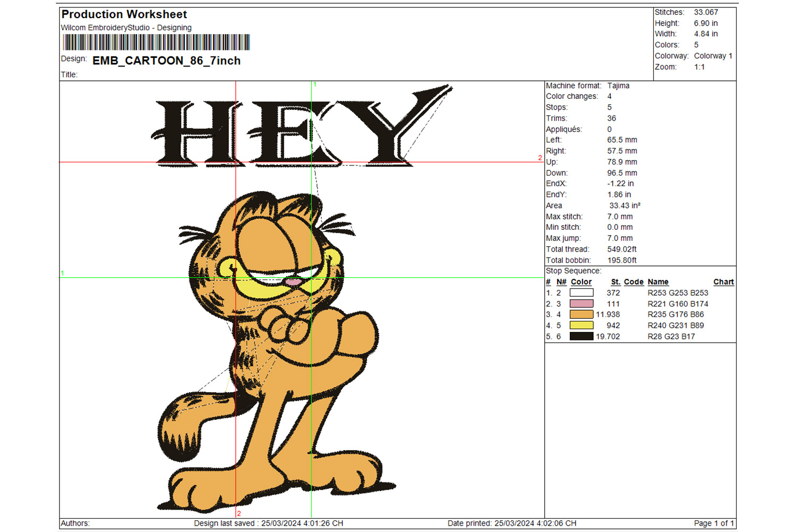Select design name EMB_CARTOON_86_7inch
Screen dimensions: 799x532
point(167,61)
